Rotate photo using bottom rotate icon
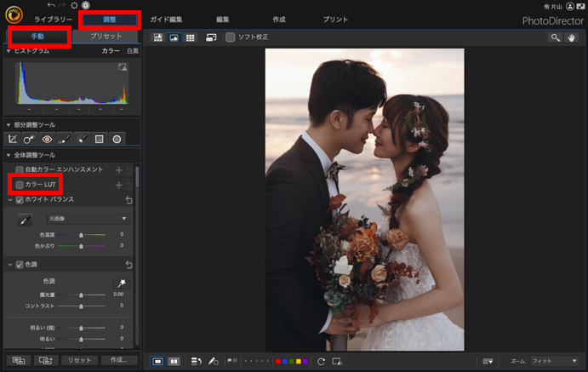 click(x=321, y=362)
